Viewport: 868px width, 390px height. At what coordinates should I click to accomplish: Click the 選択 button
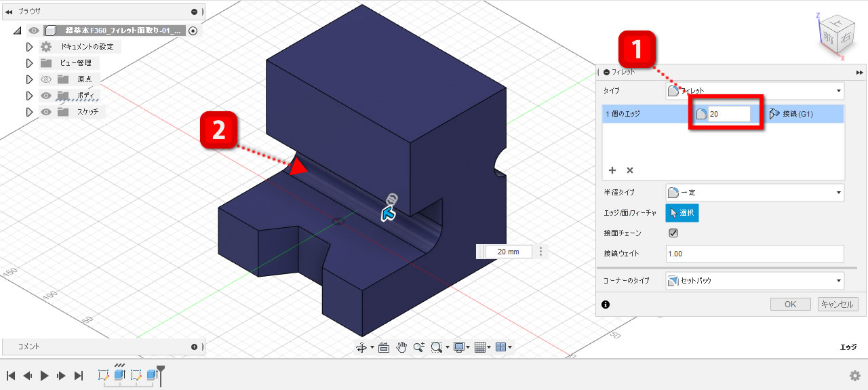click(x=682, y=213)
